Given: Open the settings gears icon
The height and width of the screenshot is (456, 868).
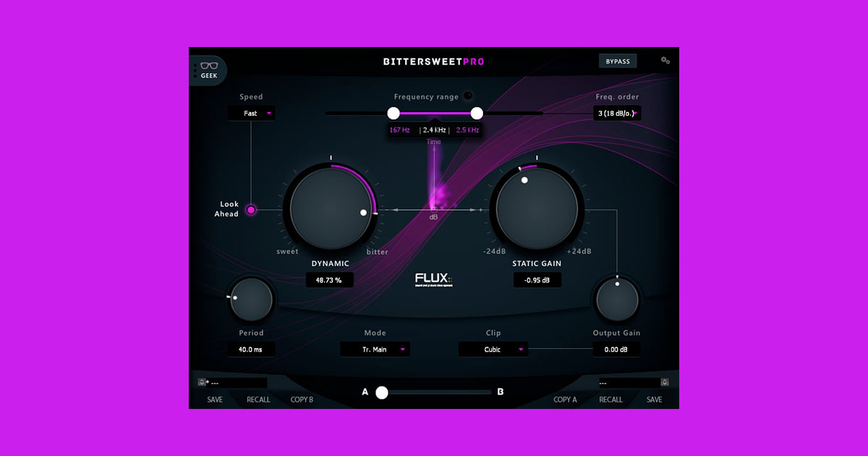Looking at the screenshot, I should 665,61.
